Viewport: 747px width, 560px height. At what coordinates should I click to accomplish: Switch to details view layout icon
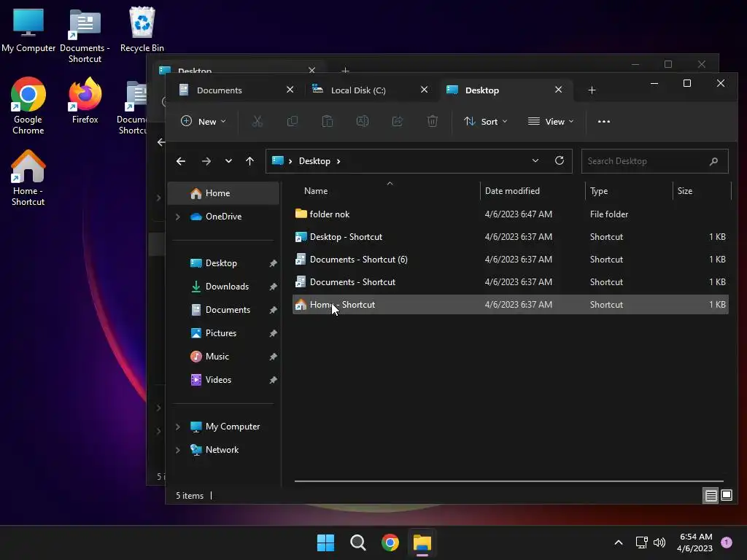click(711, 496)
